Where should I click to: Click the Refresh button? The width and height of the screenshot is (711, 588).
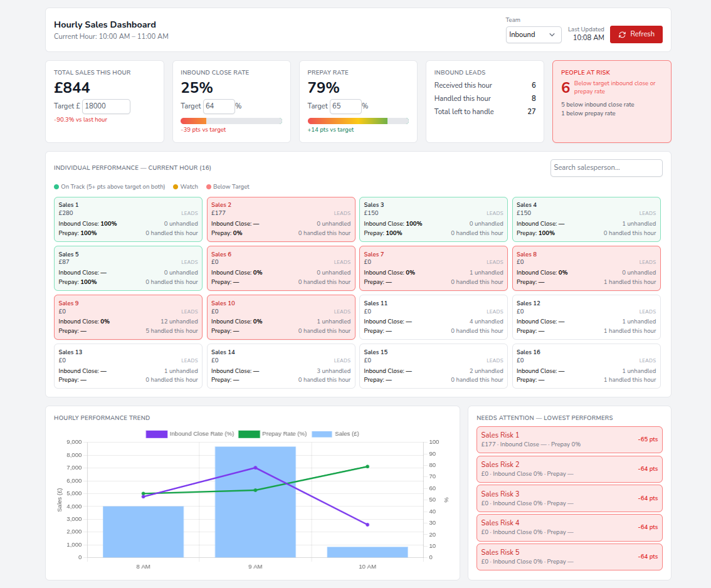tap(636, 34)
